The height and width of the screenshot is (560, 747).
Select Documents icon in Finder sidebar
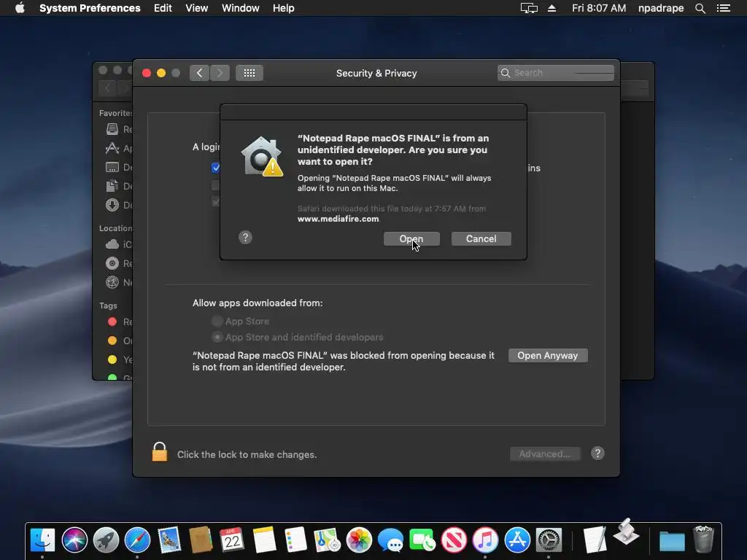(x=112, y=186)
